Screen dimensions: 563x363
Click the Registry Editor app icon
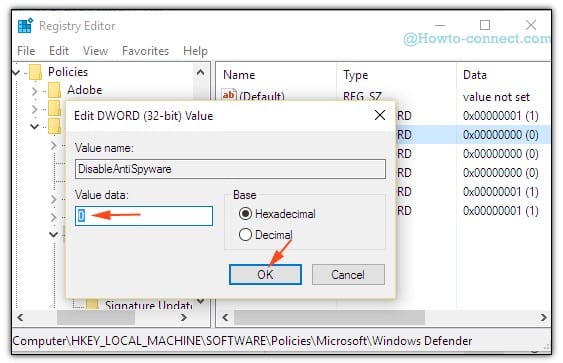(x=25, y=25)
